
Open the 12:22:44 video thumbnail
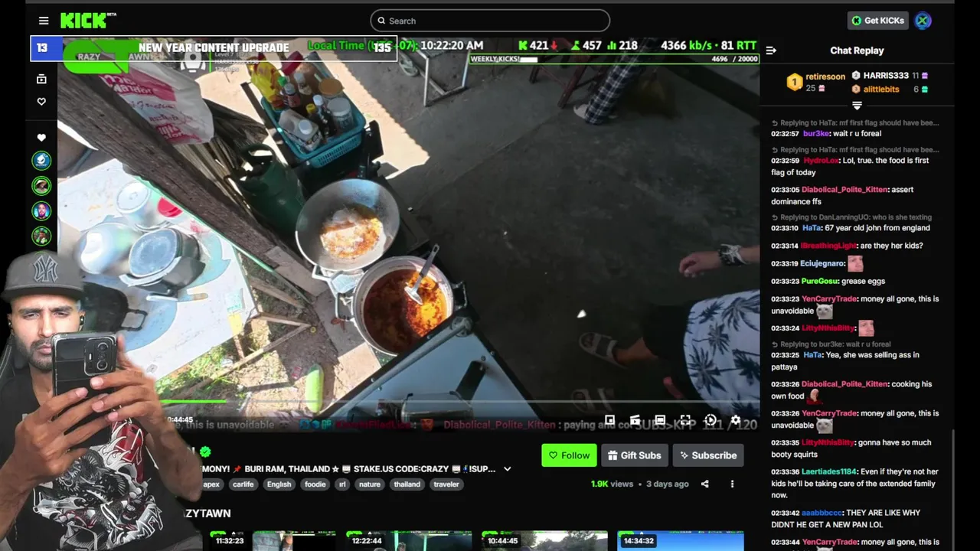tap(408, 541)
